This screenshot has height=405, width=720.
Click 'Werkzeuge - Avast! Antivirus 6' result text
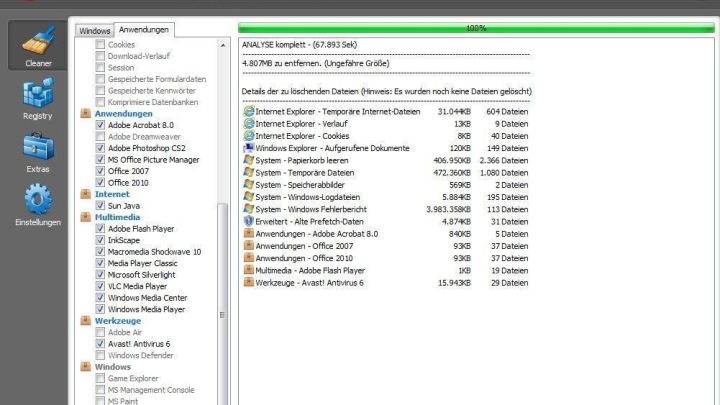(x=309, y=282)
